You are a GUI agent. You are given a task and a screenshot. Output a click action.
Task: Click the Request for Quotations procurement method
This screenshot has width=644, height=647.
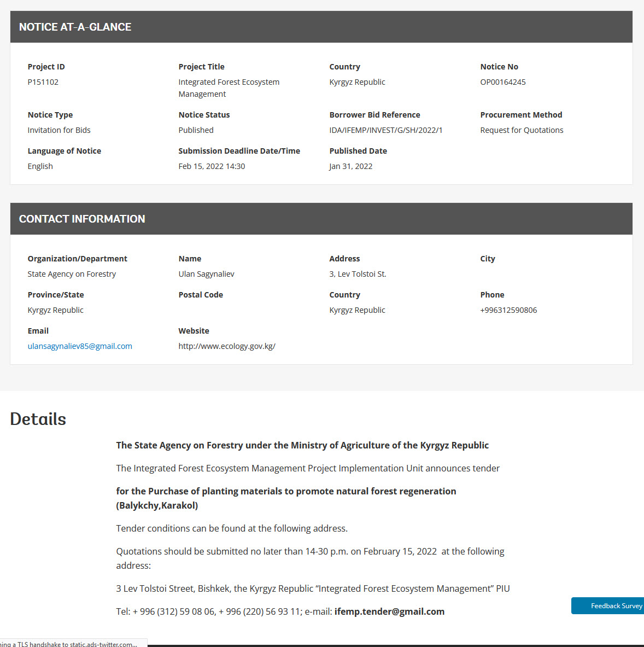pyautogui.click(x=522, y=130)
